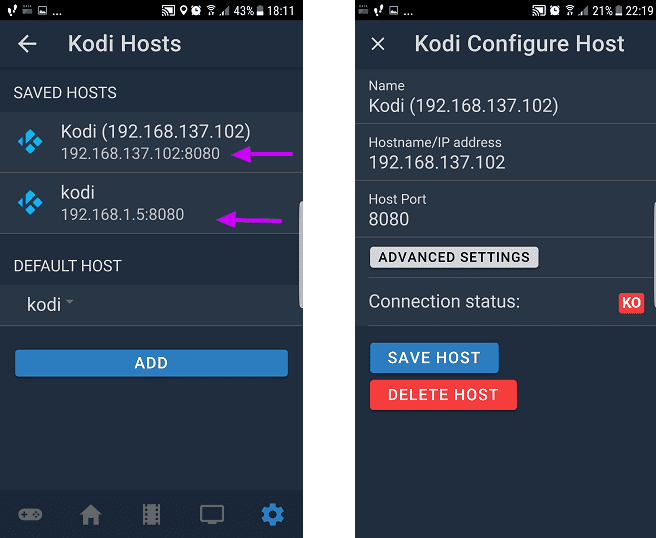Click the SAVE HOST button
The image size is (656, 538).
(x=434, y=358)
